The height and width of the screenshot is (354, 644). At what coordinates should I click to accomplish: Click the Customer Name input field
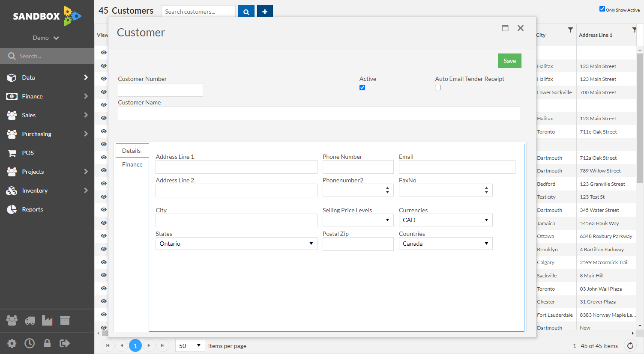[319, 113]
